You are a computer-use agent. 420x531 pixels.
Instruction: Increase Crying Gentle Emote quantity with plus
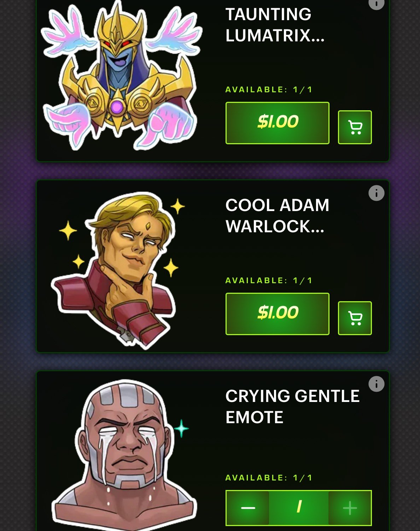pyautogui.click(x=350, y=508)
